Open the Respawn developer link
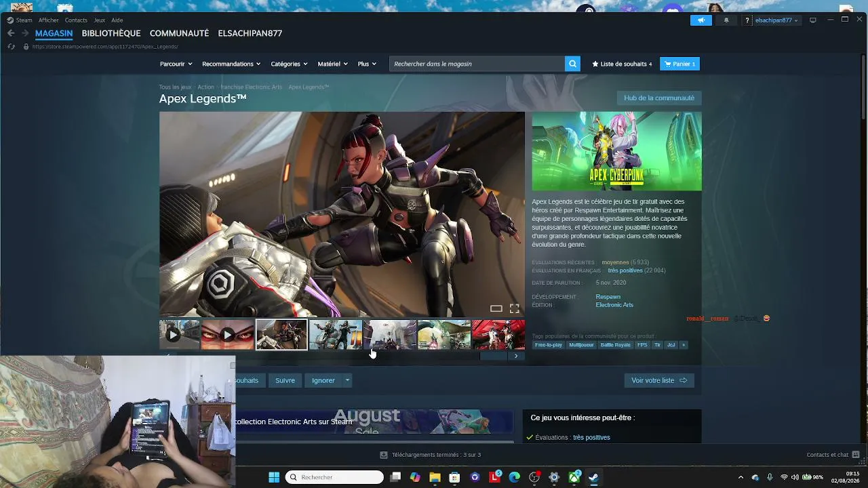This screenshot has height=488, width=868. (608, 297)
